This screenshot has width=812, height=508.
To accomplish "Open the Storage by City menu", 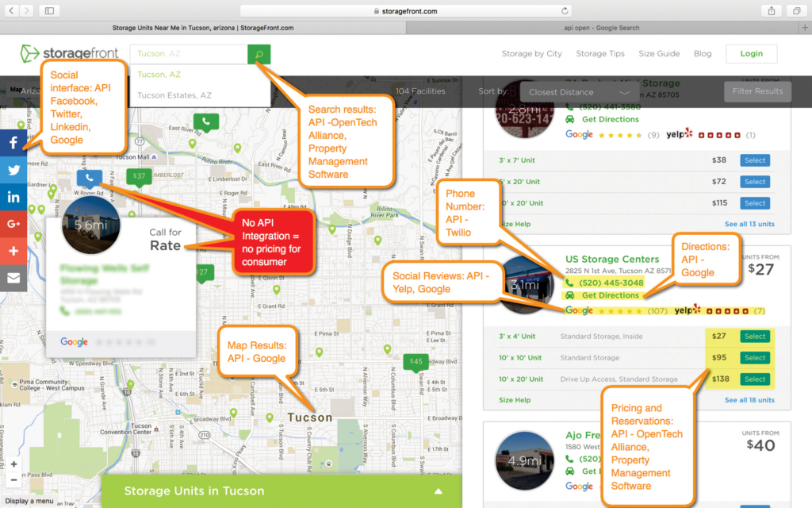I will pyautogui.click(x=531, y=53).
